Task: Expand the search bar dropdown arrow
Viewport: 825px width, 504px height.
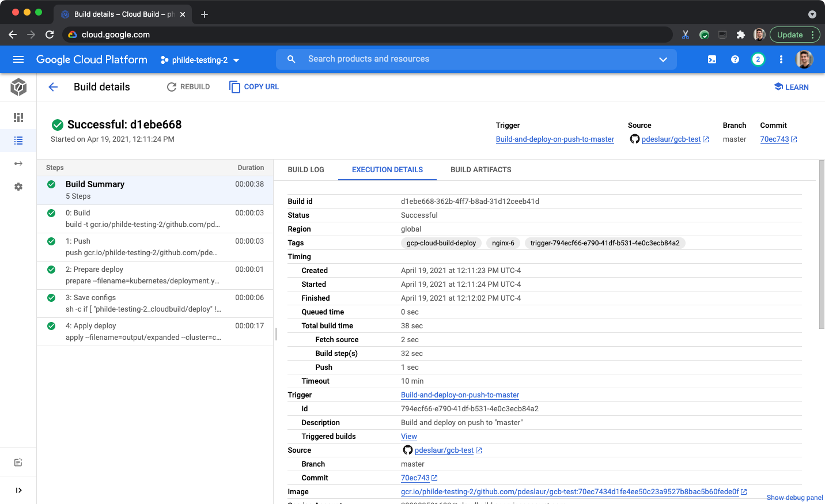Action: pyautogui.click(x=663, y=59)
